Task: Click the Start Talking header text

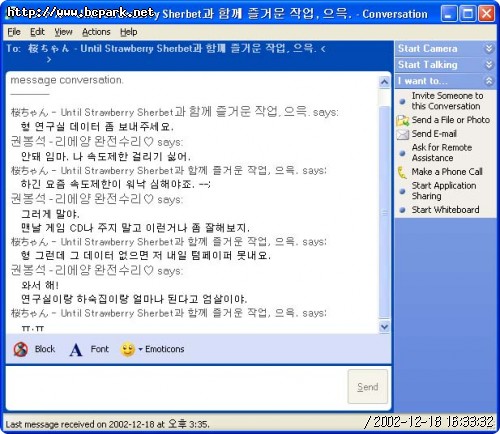Action: click(427, 65)
